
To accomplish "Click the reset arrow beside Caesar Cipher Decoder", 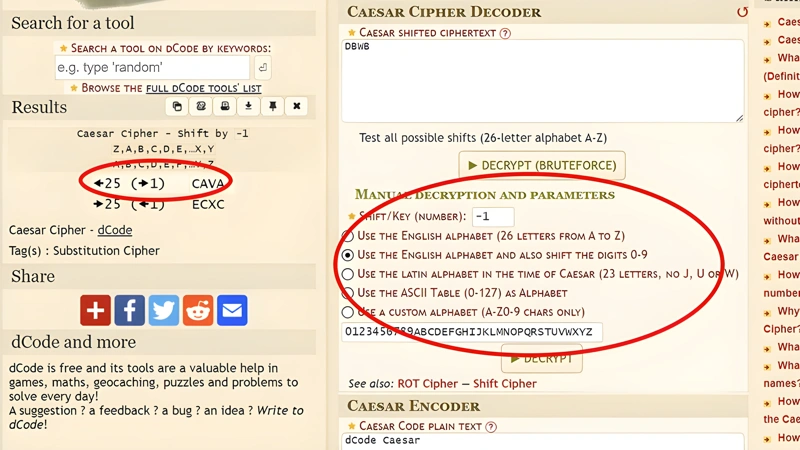I will [x=742, y=12].
